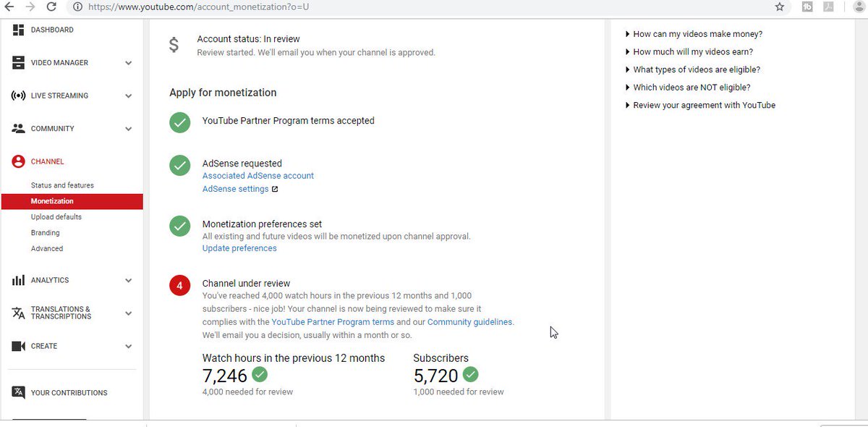Click '4,000 needed for review' text
This screenshot has width=868, height=427.
pos(247,392)
